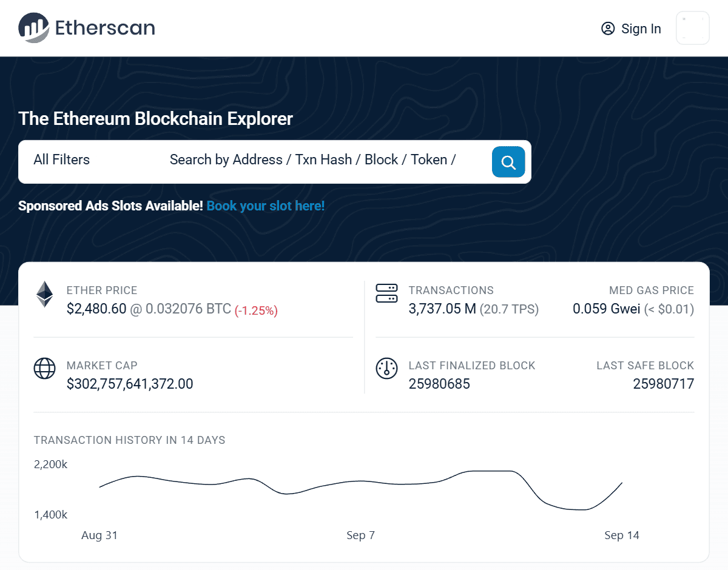This screenshot has height=570, width=728.
Task: Select the LAST SAFE BLOCK label
Action: point(645,366)
